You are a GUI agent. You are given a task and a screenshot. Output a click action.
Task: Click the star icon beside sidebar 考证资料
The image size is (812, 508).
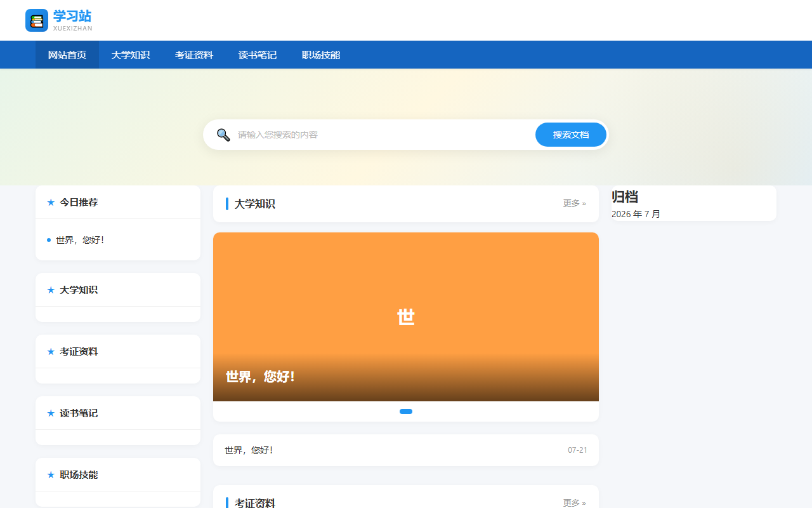pos(51,352)
